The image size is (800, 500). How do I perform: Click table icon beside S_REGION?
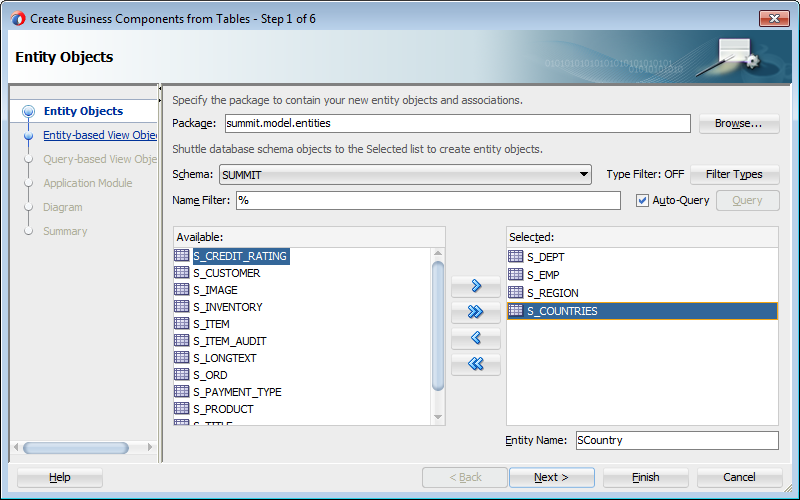point(516,292)
